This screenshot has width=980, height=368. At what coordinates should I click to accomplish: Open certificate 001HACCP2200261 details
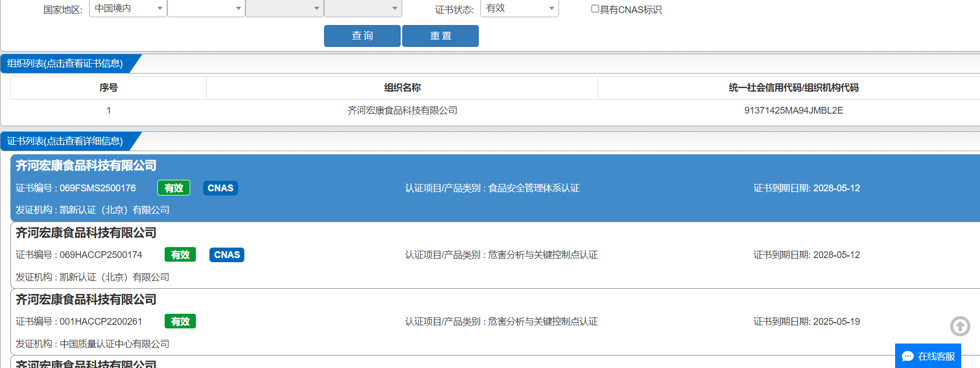pyautogui.click(x=495, y=322)
